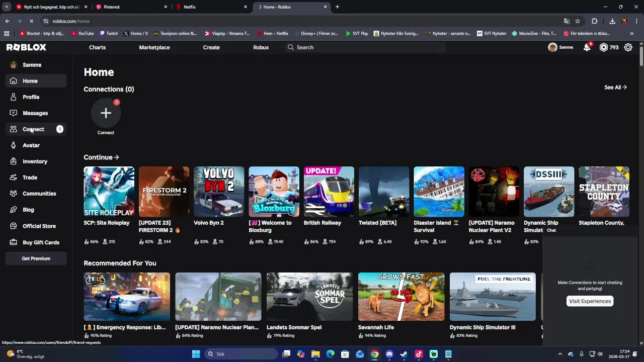This screenshot has height=362, width=644.
Task: Open the Chrome three-dot menu
Action: (636, 21)
